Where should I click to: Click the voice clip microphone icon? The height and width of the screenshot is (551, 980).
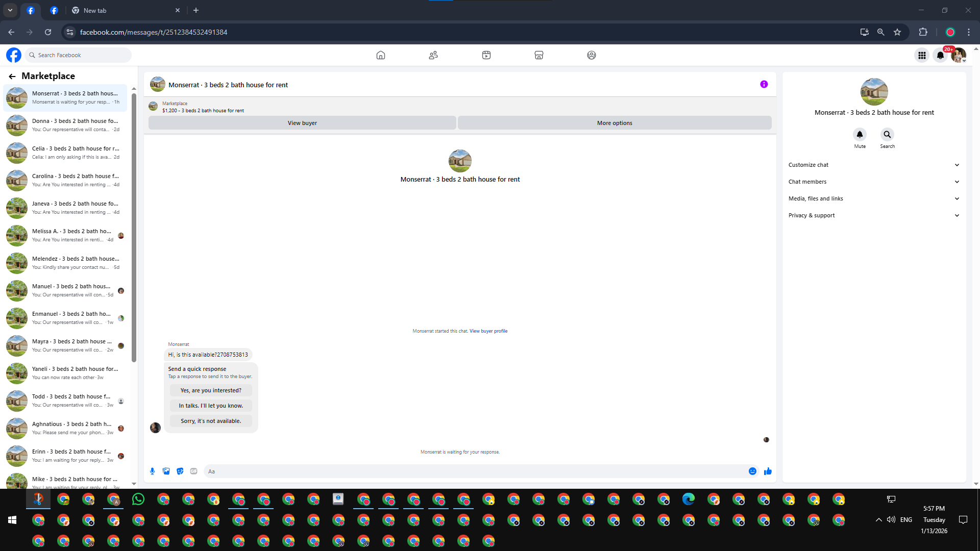pos(152,471)
